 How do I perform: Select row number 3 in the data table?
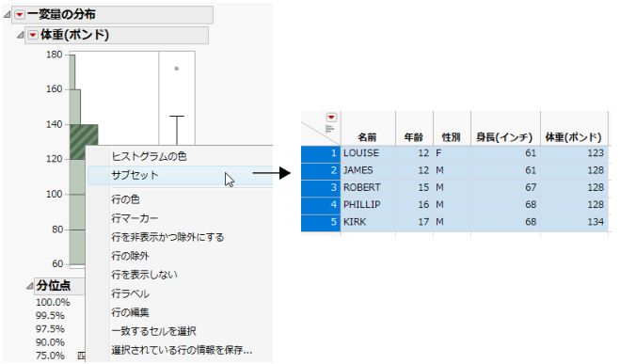click(x=321, y=188)
